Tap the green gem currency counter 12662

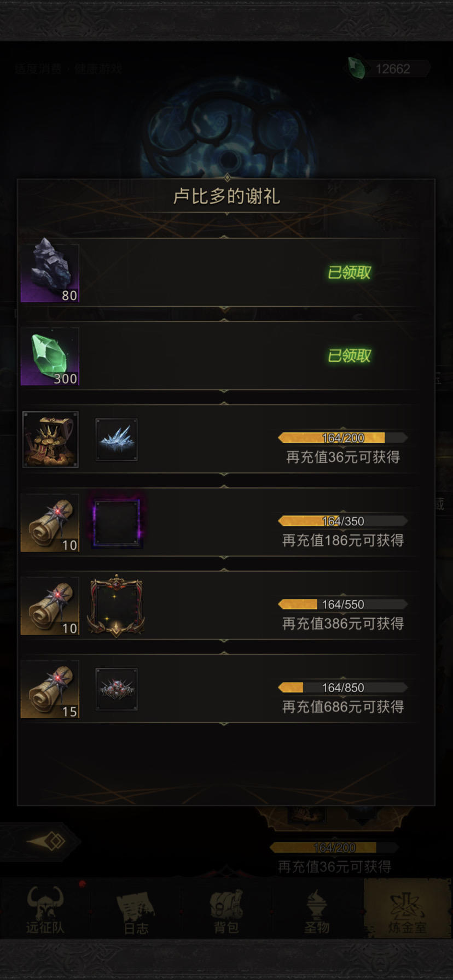(388, 69)
